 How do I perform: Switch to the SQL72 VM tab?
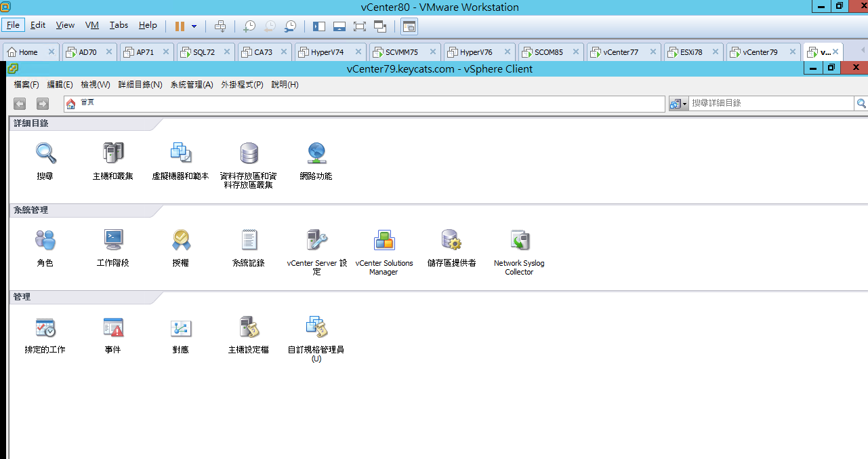(x=205, y=52)
